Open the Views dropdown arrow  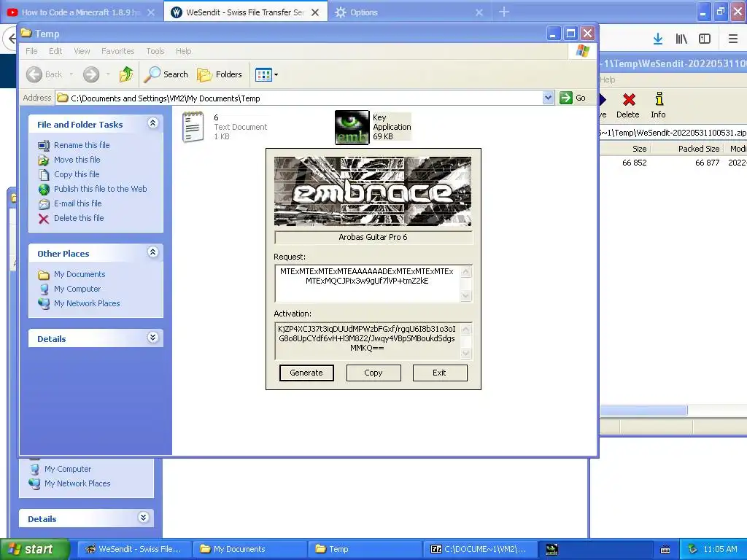(x=276, y=75)
